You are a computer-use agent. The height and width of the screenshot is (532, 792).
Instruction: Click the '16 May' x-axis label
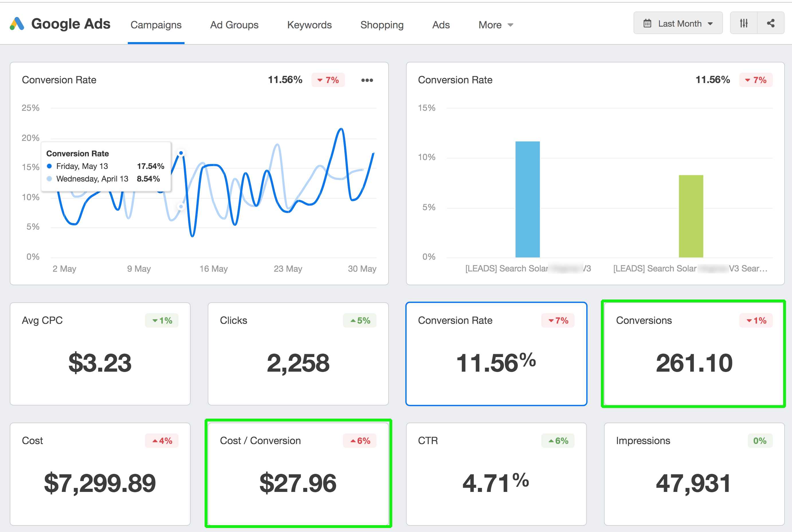(213, 269)
